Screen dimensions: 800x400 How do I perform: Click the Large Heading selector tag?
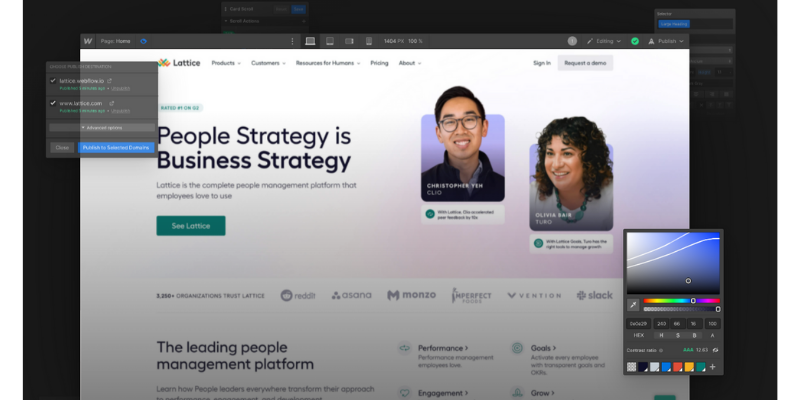pos(673,24)
